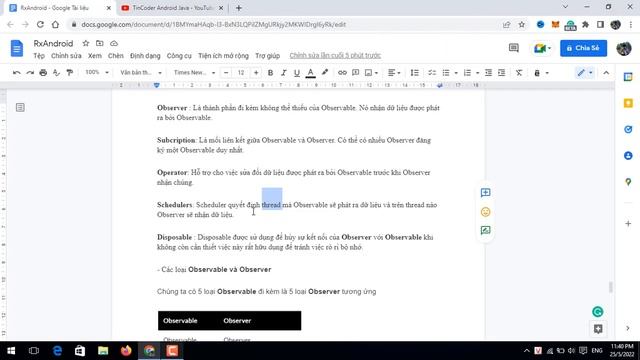
Task: Open Google Calendar side panel
Action: pyautogui.click(x=628, y=77)
